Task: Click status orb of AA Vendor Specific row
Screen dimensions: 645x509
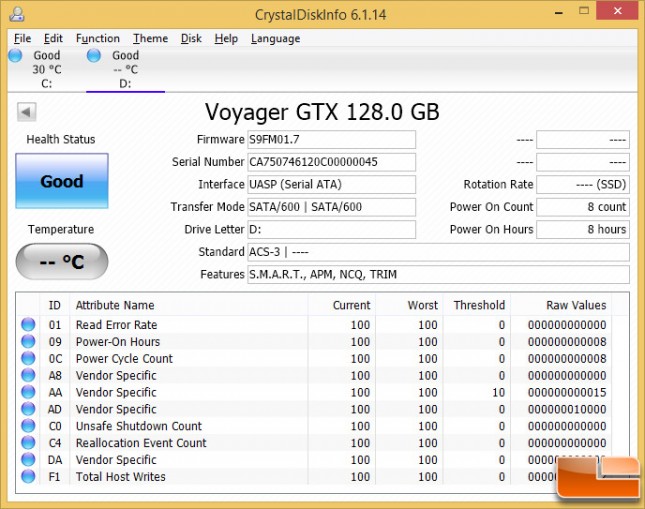Action: (x=28, y=392)
